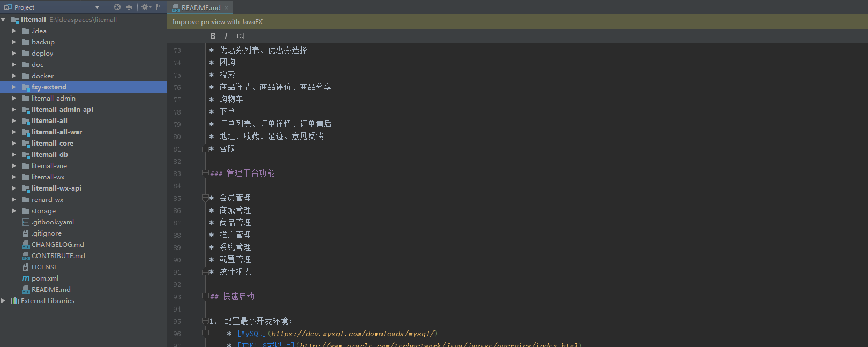Click the storage folder icon
The width and height of the screenshot is (868, 347).
click(x=26, y=211)
